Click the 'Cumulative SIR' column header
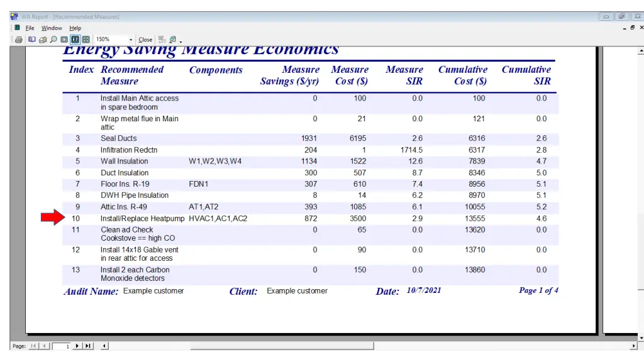 [x=526, y=75]
